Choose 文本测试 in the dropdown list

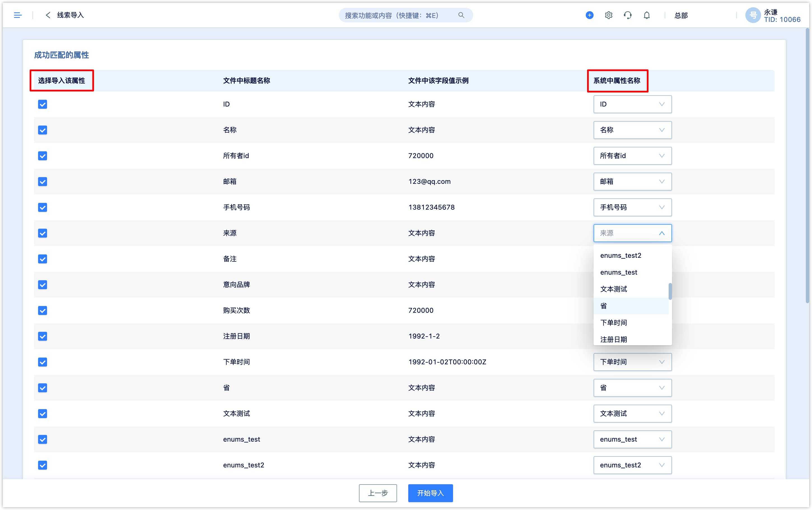point(631,289)
